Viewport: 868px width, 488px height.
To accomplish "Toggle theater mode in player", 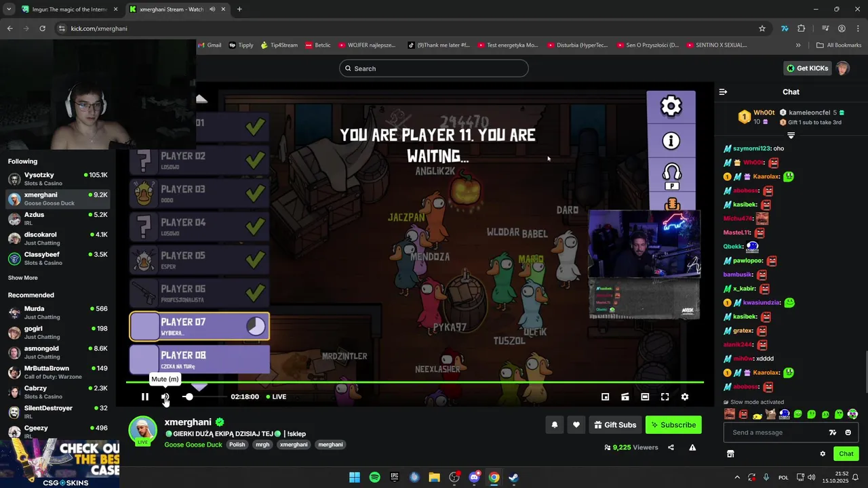I will coord(645,396).
